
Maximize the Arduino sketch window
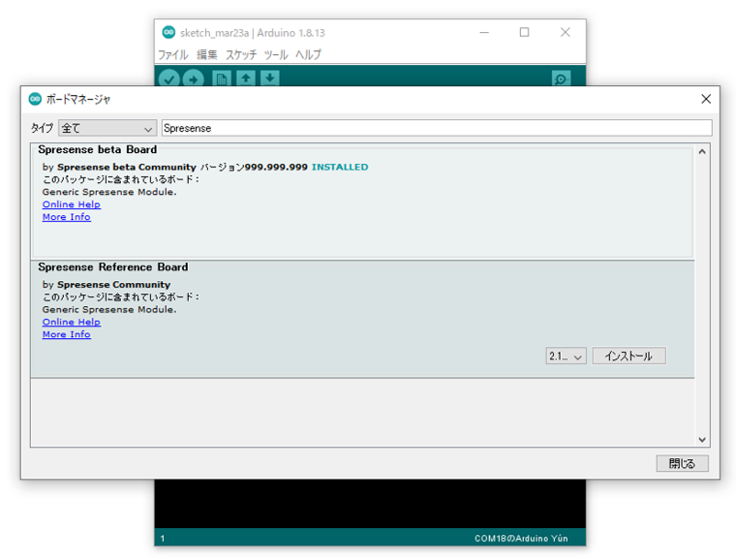[x=524, y=32]
